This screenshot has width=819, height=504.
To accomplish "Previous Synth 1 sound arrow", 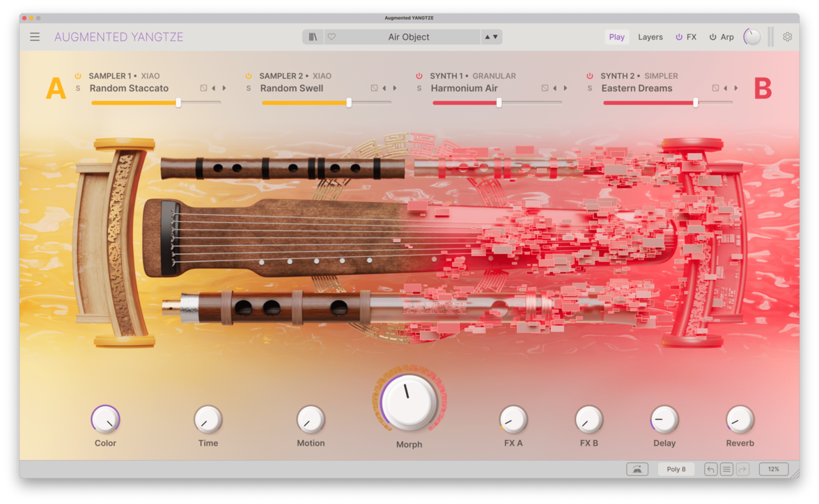I will pos(554,88).
